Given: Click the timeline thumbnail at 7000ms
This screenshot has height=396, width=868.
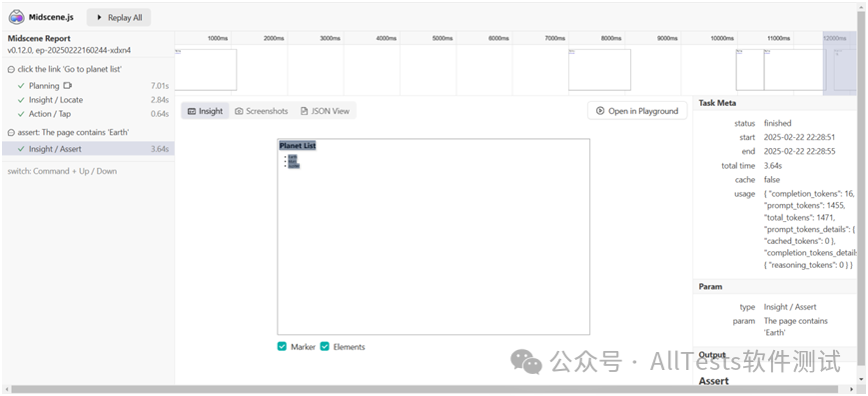Looking at the screenshot, I should (x=599, y=70).
